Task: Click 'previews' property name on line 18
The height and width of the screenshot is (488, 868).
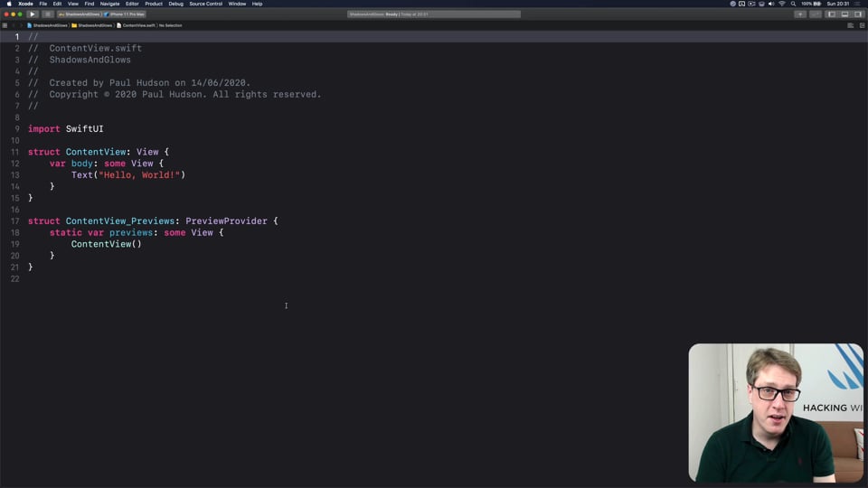Action: (130, 233)
